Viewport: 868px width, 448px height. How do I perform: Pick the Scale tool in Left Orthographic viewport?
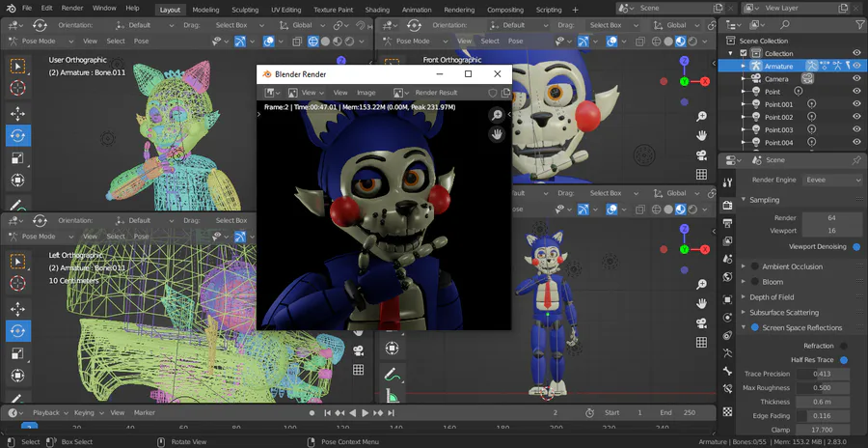(18, 353)
